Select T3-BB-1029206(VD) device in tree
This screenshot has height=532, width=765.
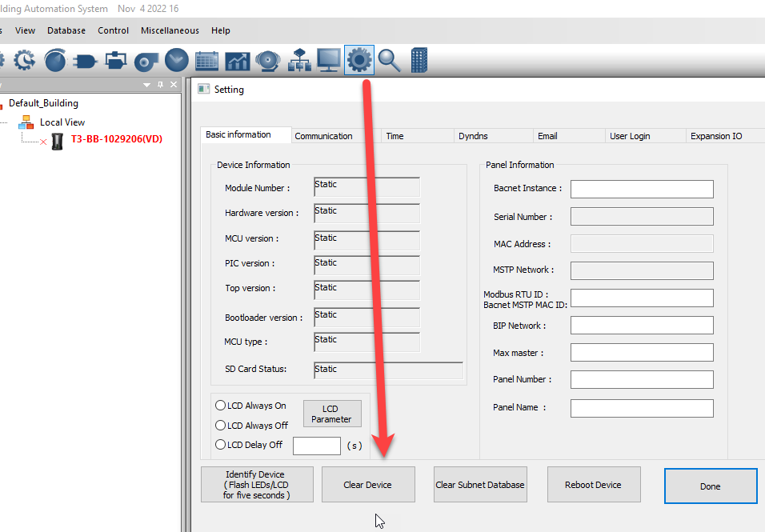click(116, 139)
